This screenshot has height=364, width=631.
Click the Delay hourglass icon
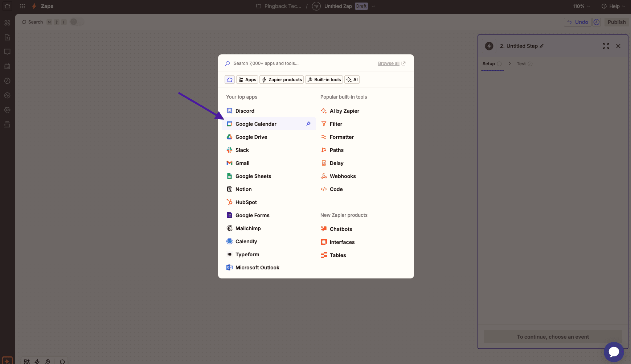point(324,163)
